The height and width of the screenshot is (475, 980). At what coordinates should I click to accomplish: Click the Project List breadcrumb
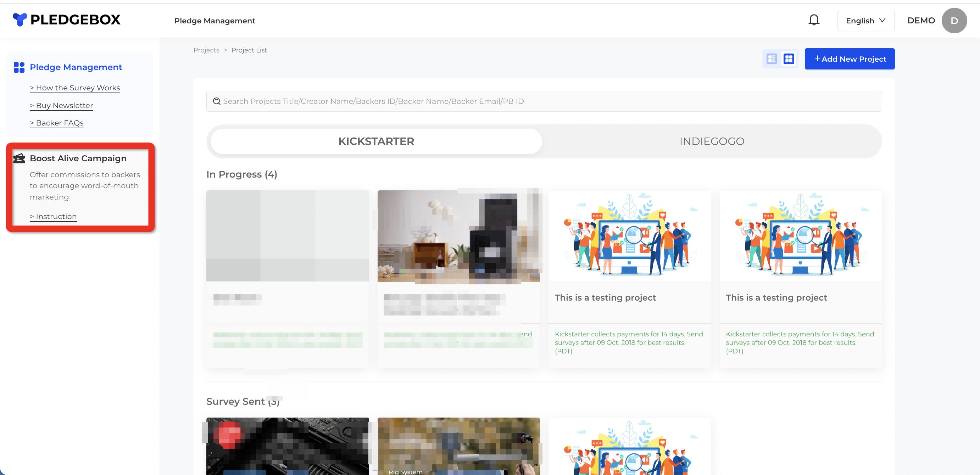pyautogui.click(x=249, y=50)
